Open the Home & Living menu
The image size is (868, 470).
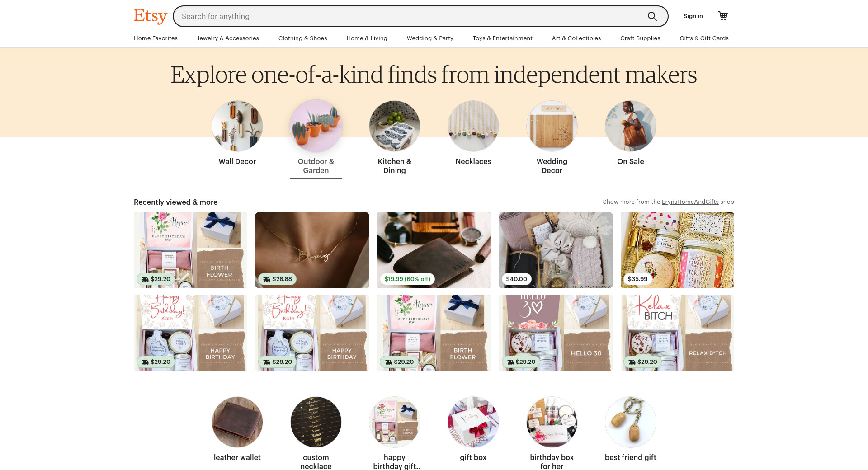point(367,38)
